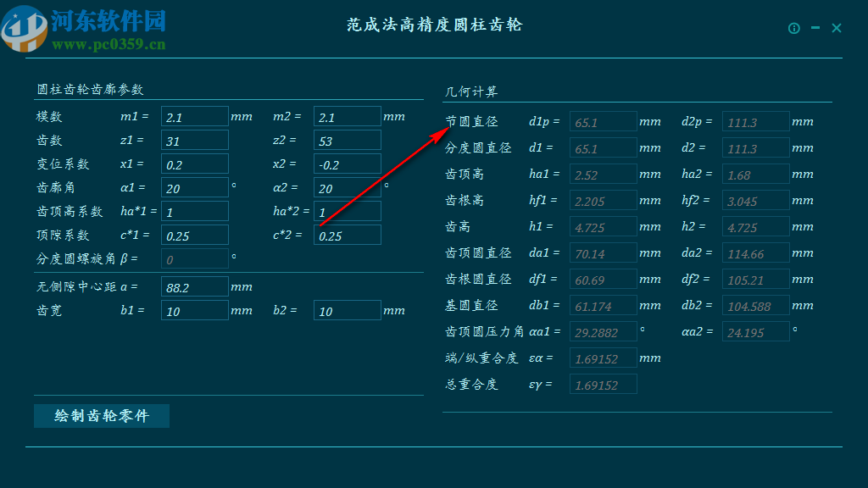Click the tip diameter da1 result field
Image resolution: width=868 pixels, height=488 pixels.
click(603, 252)
